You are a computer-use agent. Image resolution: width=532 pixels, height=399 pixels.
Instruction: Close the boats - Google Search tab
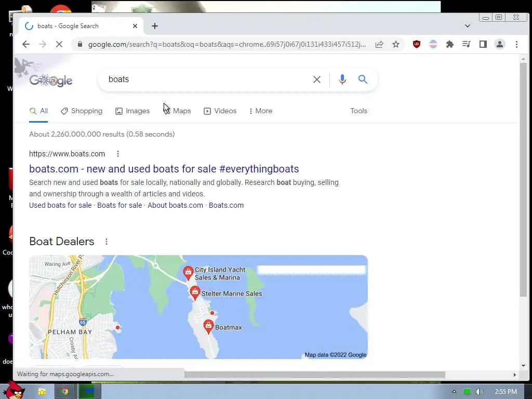(135, 26)
